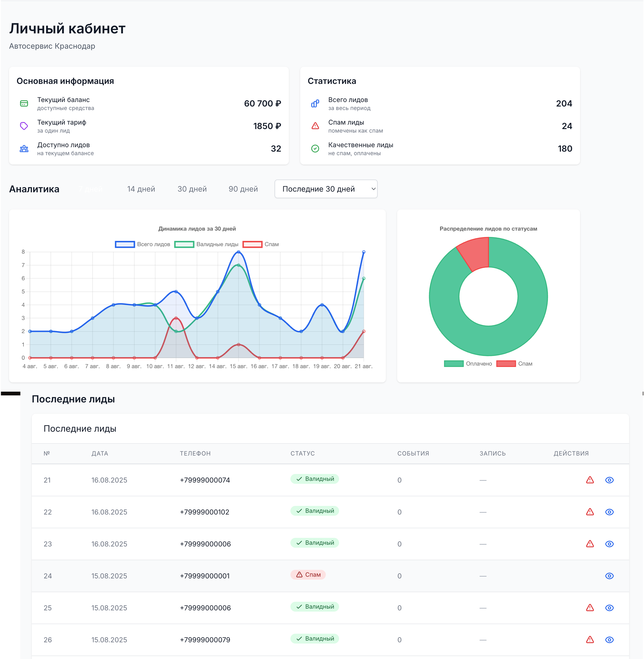Open lead 25 with the eye icon

[609, 608]
